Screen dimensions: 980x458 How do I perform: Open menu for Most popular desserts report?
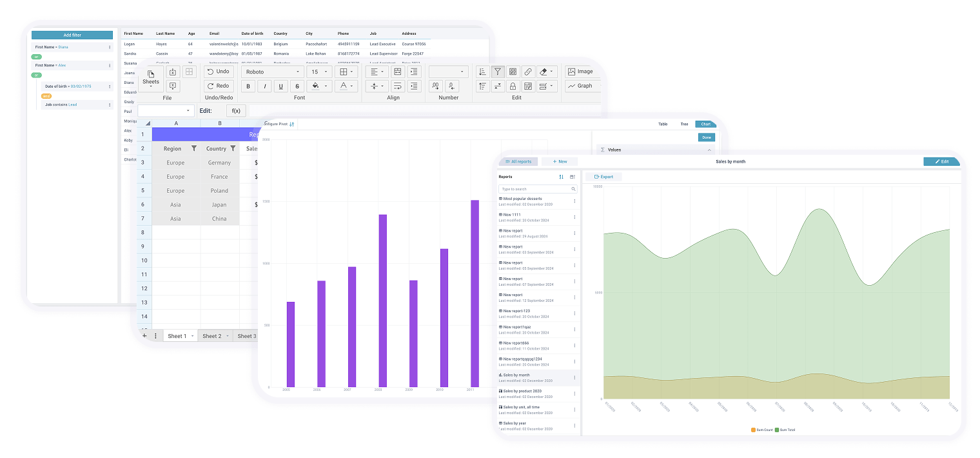[574, 201]
